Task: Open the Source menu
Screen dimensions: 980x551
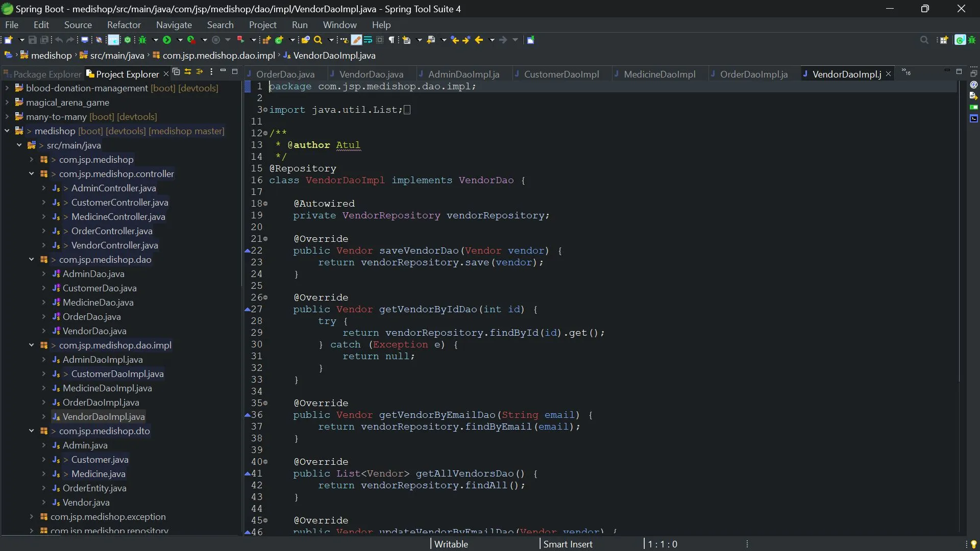Action: coord(78,24)
